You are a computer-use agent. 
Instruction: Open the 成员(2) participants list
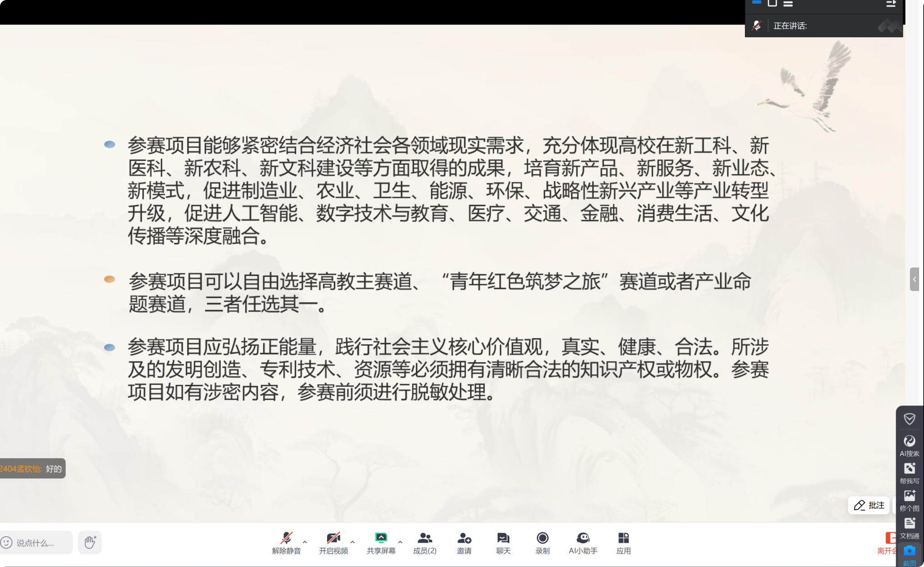coord(425,542)
